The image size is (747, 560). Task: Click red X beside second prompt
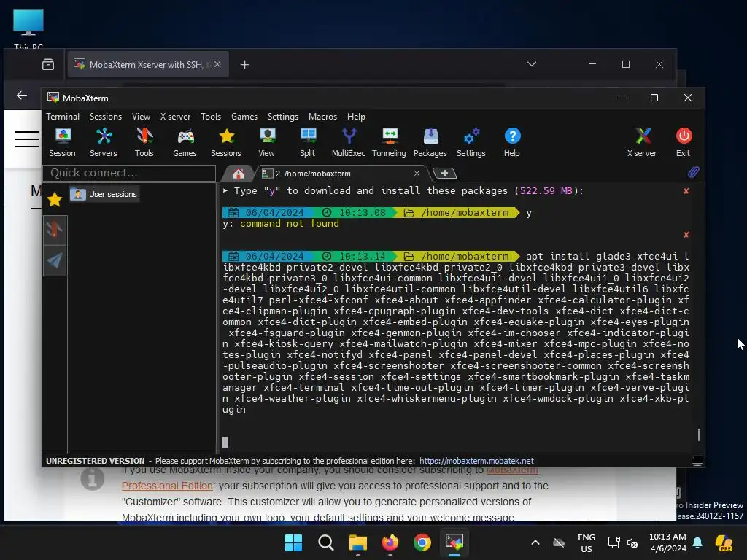click(x=686, y=235)
